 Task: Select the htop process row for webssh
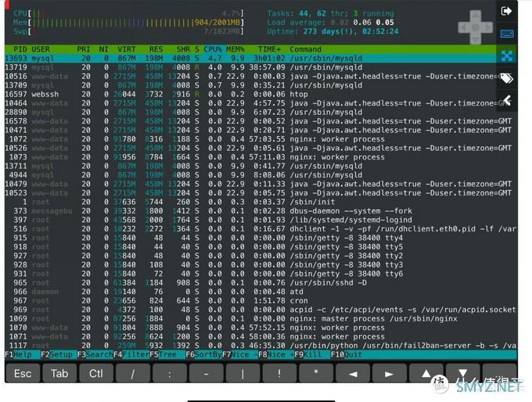tap(261, 94)
